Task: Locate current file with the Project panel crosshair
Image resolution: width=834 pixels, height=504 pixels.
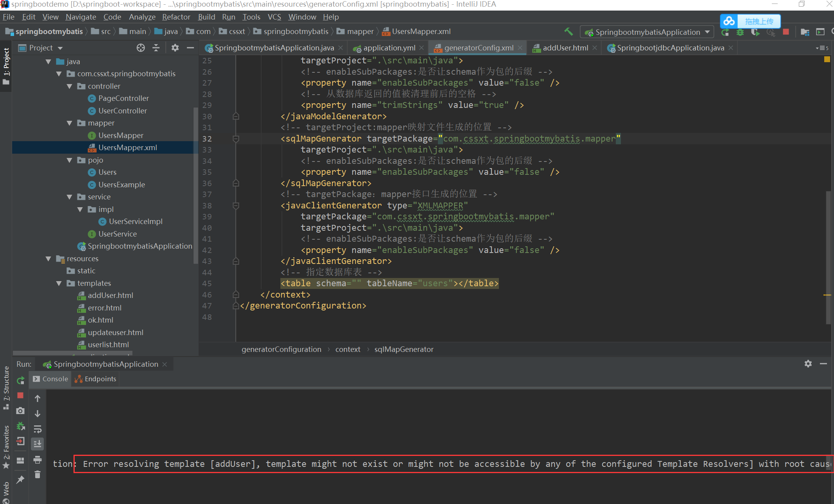Action: coord(141,48)
